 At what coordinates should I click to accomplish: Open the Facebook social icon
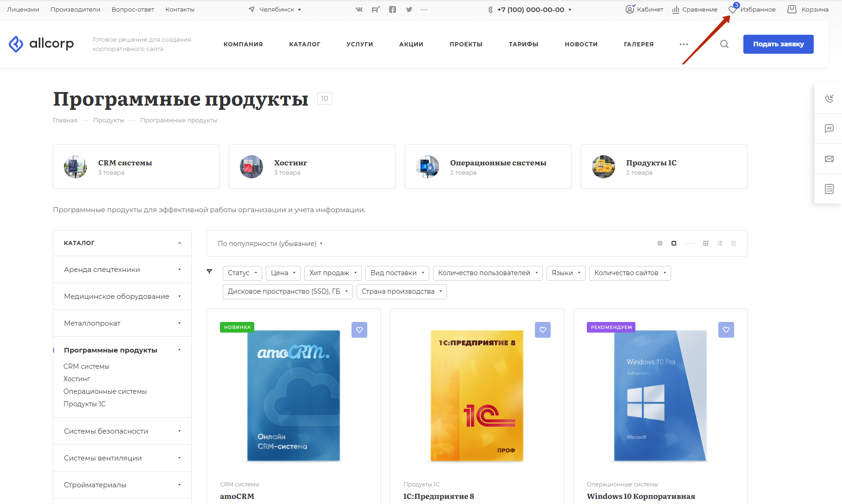pos(392,9)
